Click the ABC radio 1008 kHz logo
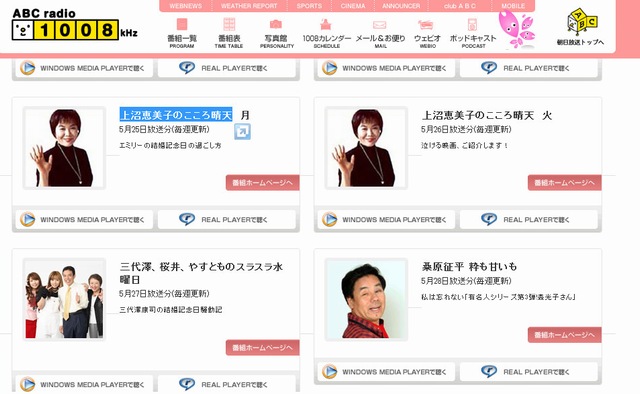Viewport: 640px width, 394px height. pos(75,24)
